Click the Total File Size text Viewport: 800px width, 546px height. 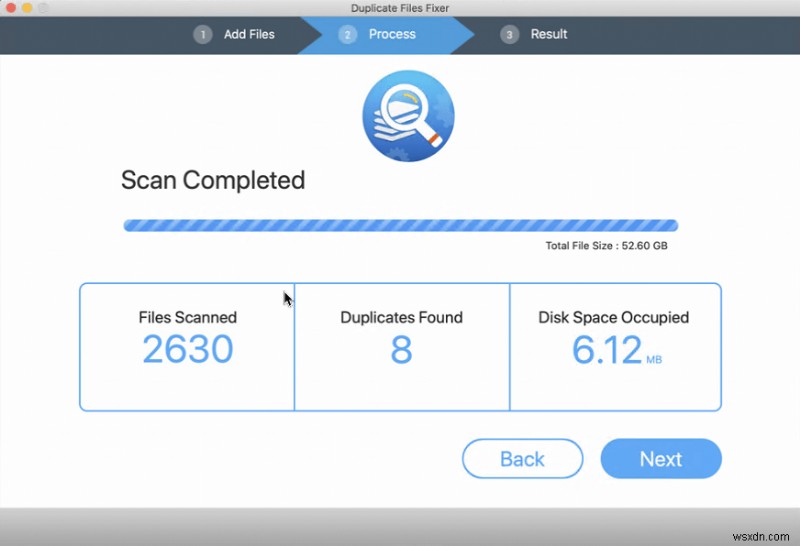tap(606, 246)
